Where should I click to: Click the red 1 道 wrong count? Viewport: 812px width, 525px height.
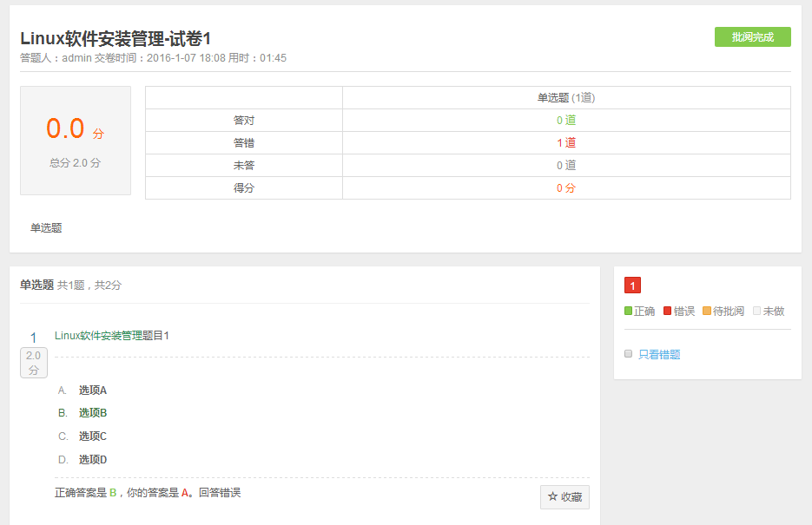tap(566, 143)
